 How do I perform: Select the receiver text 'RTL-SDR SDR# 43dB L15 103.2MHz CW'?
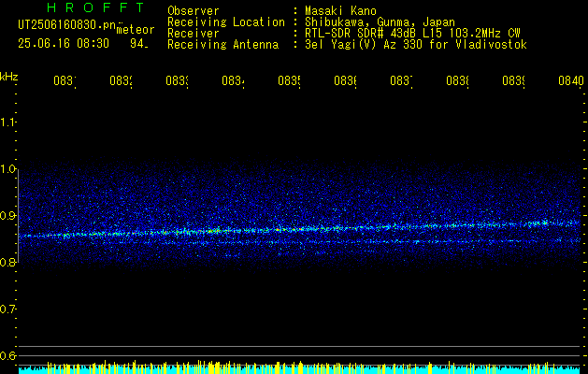412,34
